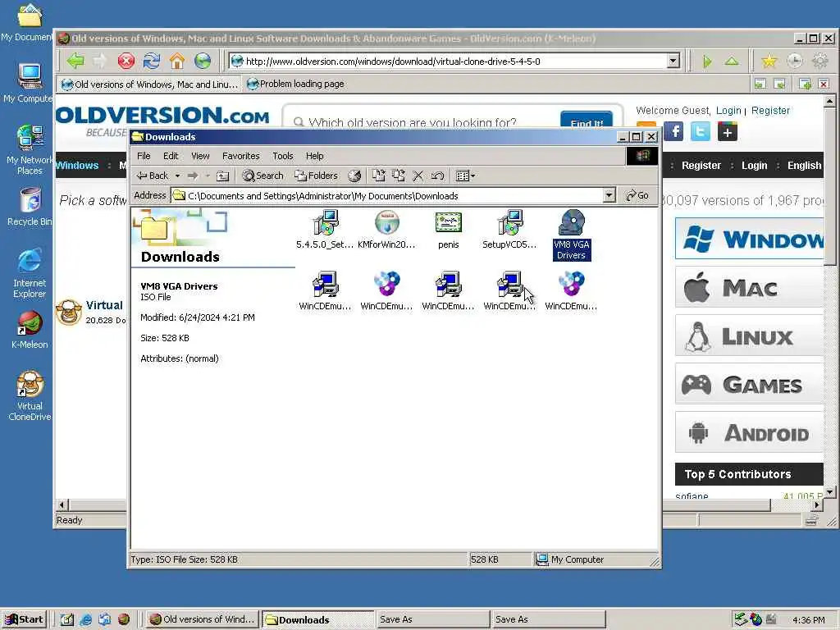Click the Downloads address path field
Image resolution: width=840 pixels, height=630 pixels.
click(x=386, y=195)
